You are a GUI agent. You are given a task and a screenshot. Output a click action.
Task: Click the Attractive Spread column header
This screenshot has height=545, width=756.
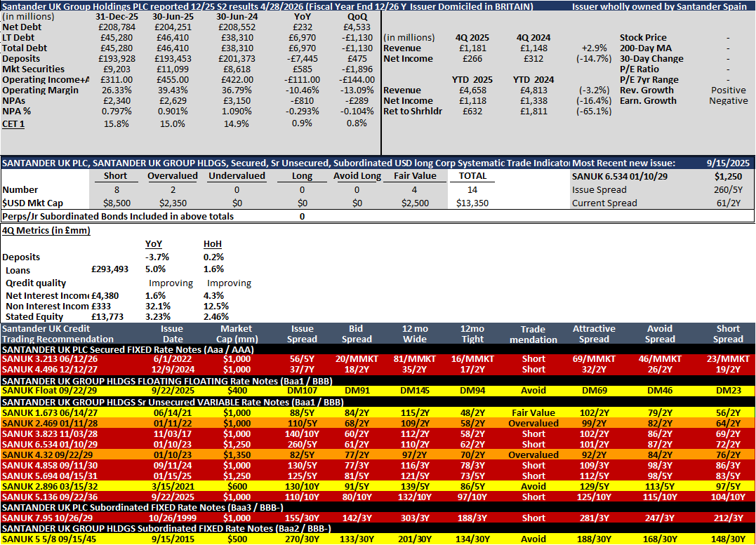594,334
